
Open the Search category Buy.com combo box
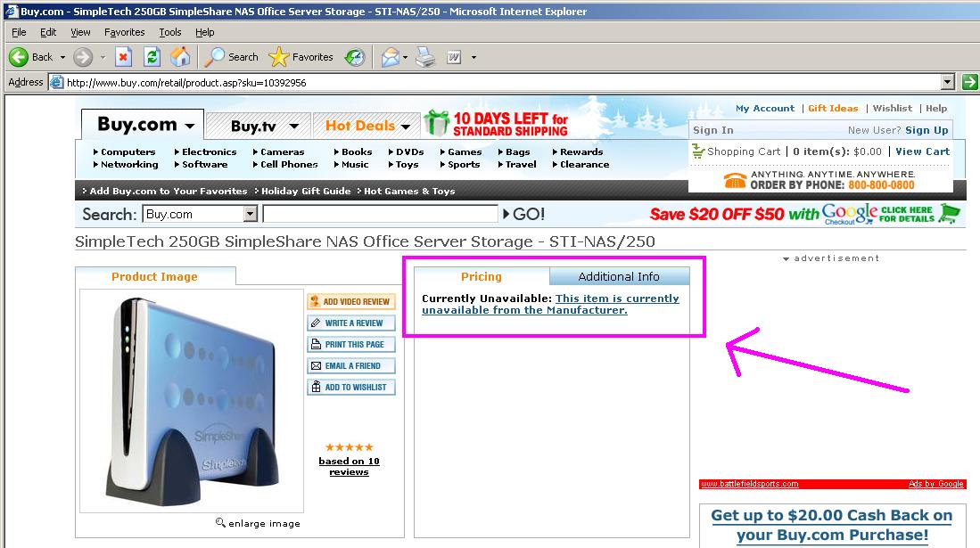[x=200, y=215]
